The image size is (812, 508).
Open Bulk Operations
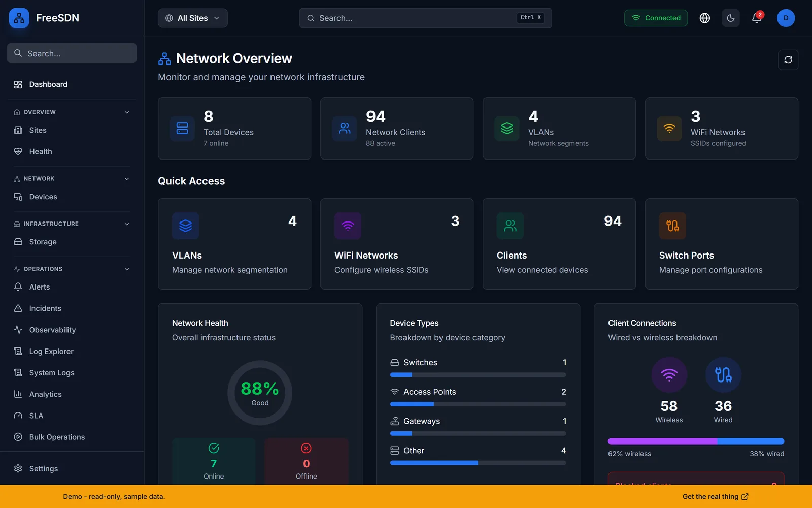click(x=72, y=437)
